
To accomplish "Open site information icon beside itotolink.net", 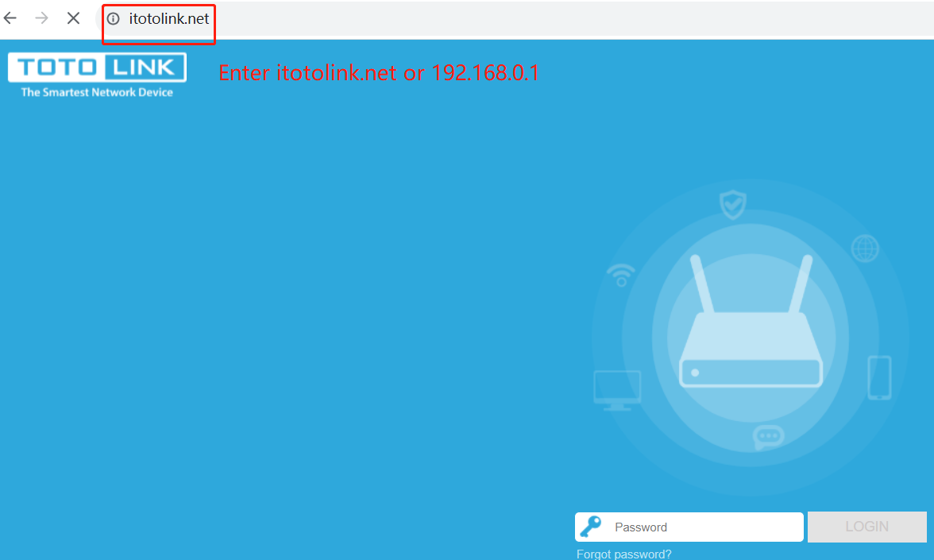I will [113, 19].
